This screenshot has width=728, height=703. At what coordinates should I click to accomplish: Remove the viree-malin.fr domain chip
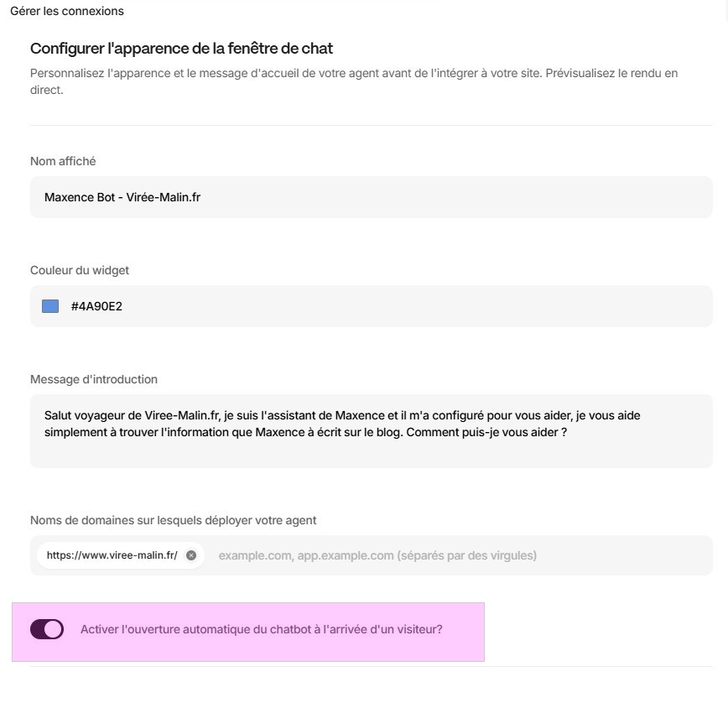click(x=191, y=555)
